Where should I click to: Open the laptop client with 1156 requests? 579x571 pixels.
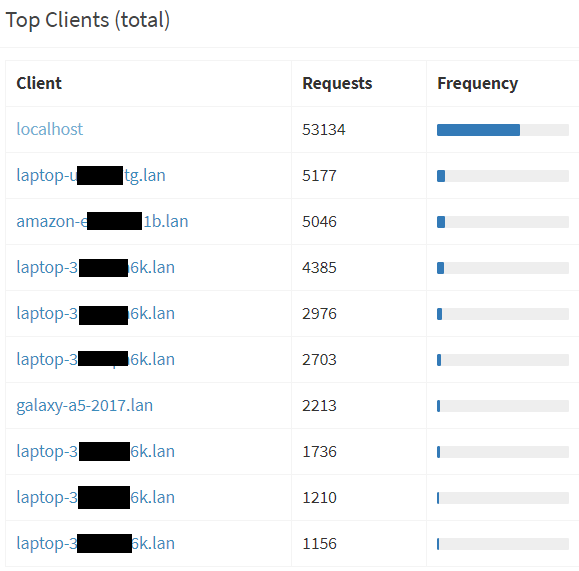[x=95, y=543]
